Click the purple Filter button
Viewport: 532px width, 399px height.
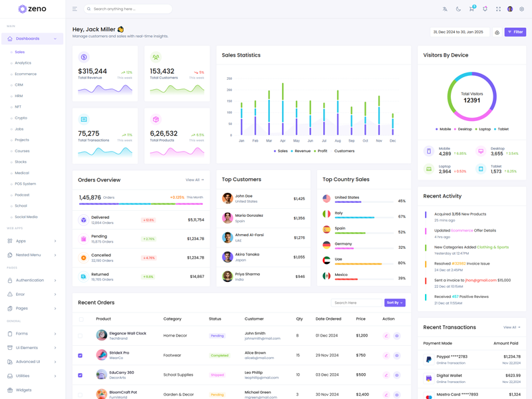(515, 32)
